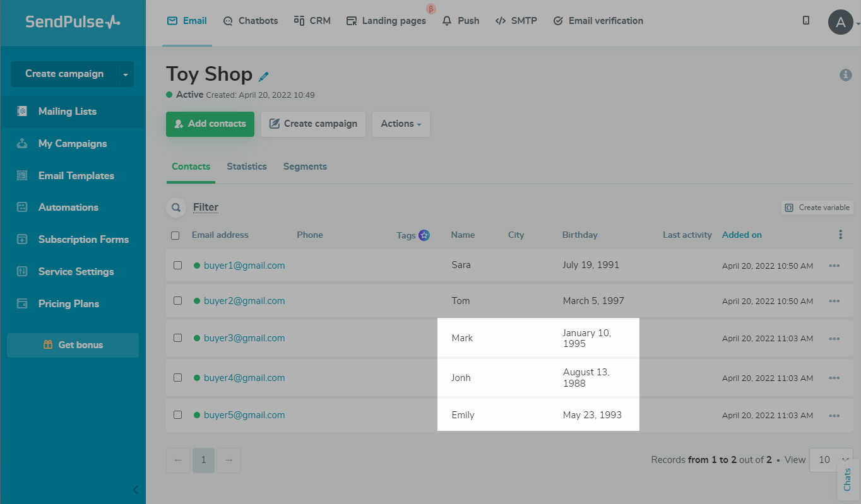Sort by the Added on column
The height and width of the screenshot is (504, 861).
[742, 235]
